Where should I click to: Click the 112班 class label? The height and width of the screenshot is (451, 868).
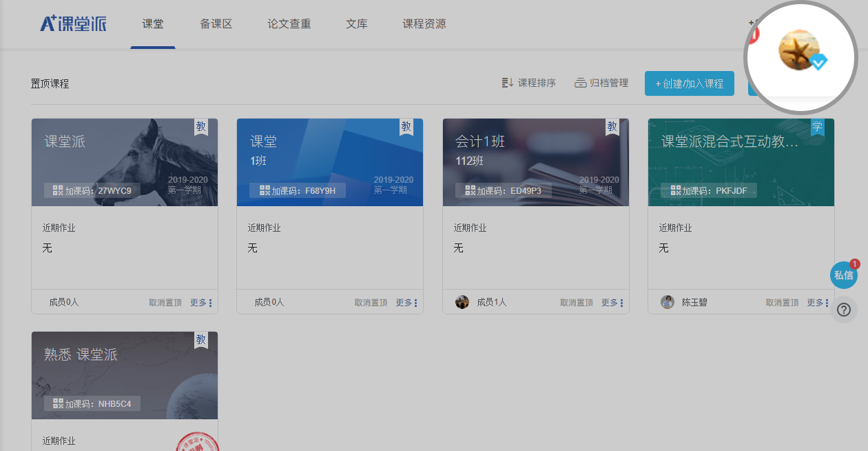coord(468,161)
